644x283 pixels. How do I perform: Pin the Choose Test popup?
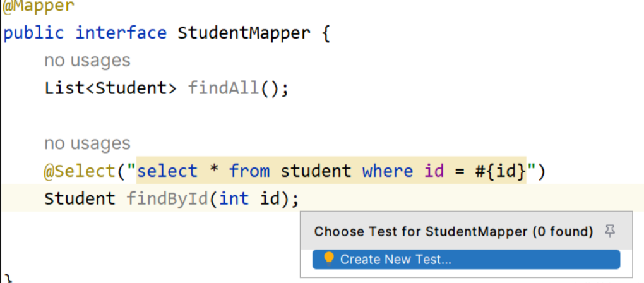pos(611,232)
